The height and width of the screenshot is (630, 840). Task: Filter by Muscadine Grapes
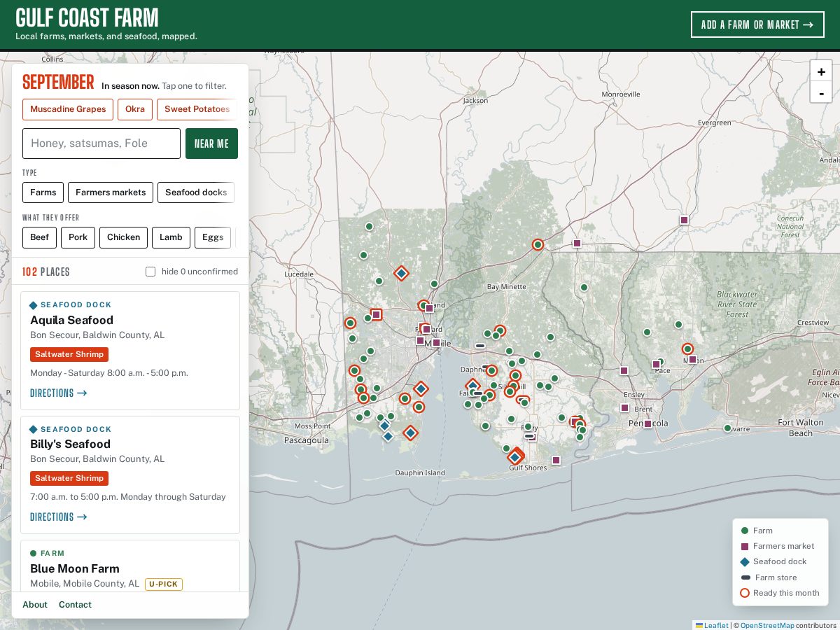coord(68,109)
